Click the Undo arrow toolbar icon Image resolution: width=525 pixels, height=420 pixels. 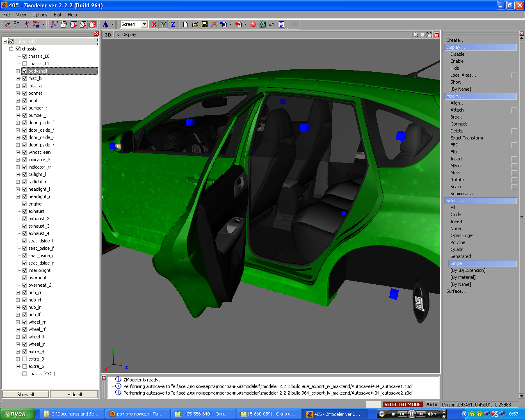pyautogui.click(x=272, y=25)
